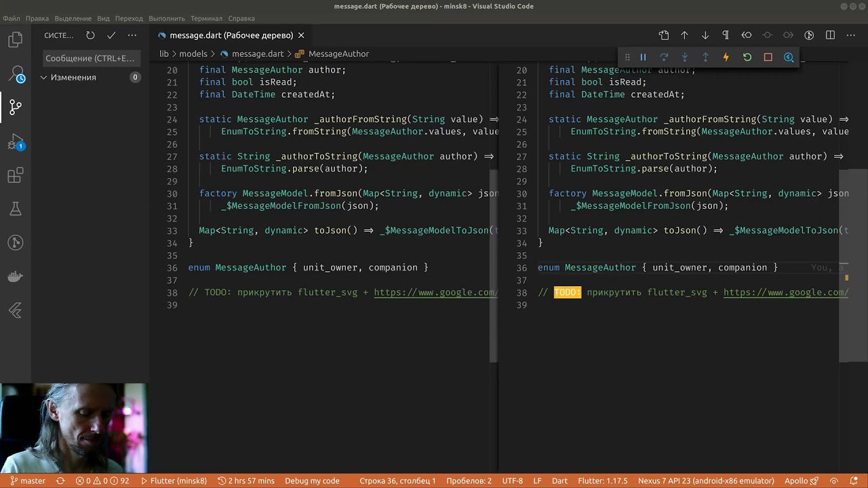
Task: Refresh source control changes
Action: [x=90, y=35]
